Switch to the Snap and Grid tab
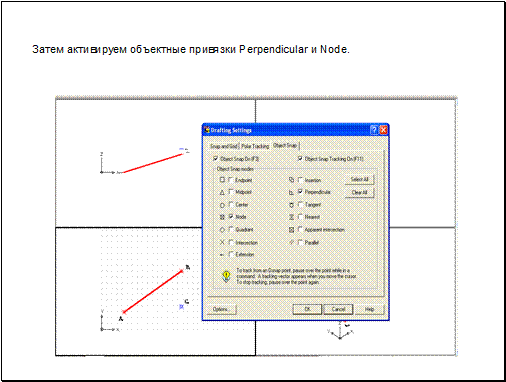The width and height of the screenshot is (506, 382). coord(223,146)
